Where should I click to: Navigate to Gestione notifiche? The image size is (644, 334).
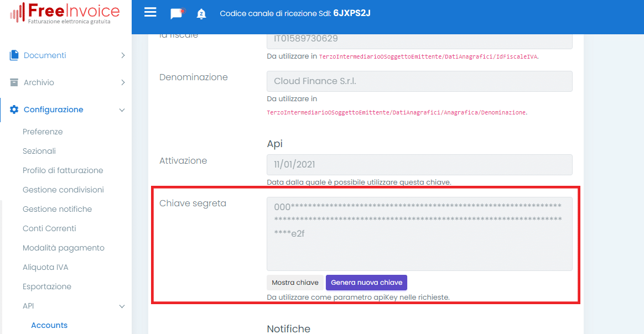click(56, 209)
